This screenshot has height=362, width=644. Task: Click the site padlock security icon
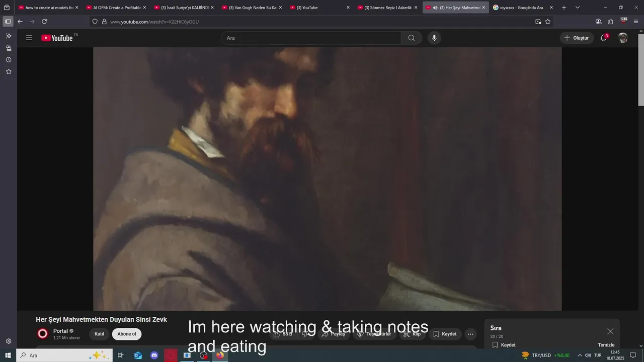point(104,22)
